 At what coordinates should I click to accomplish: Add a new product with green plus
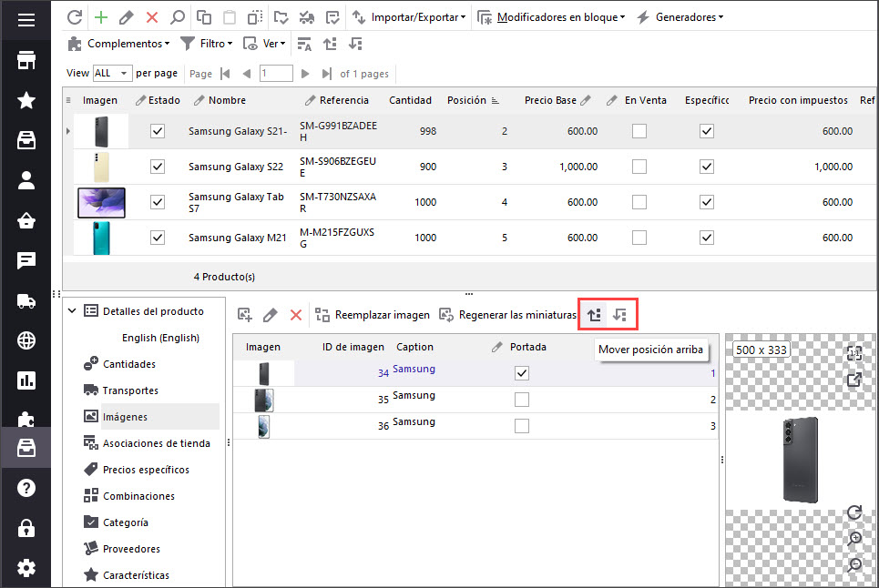click(x=101, y=16)
